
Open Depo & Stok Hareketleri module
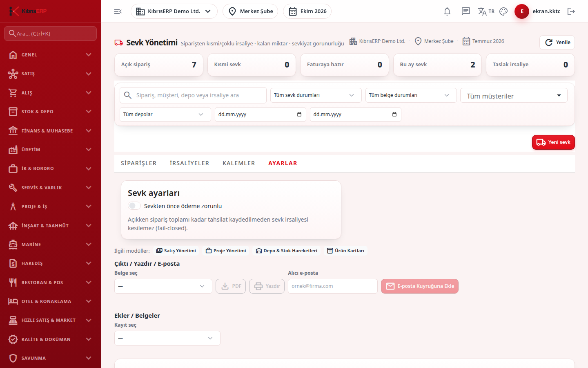pyautogui.click(x=287, y=251)
